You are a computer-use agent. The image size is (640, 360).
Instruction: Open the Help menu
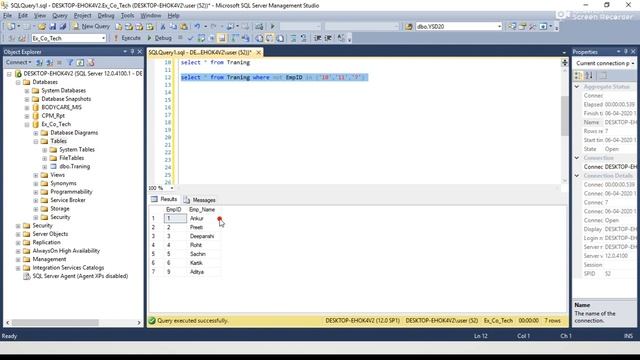pyautogui.click(x=173, y=16)
